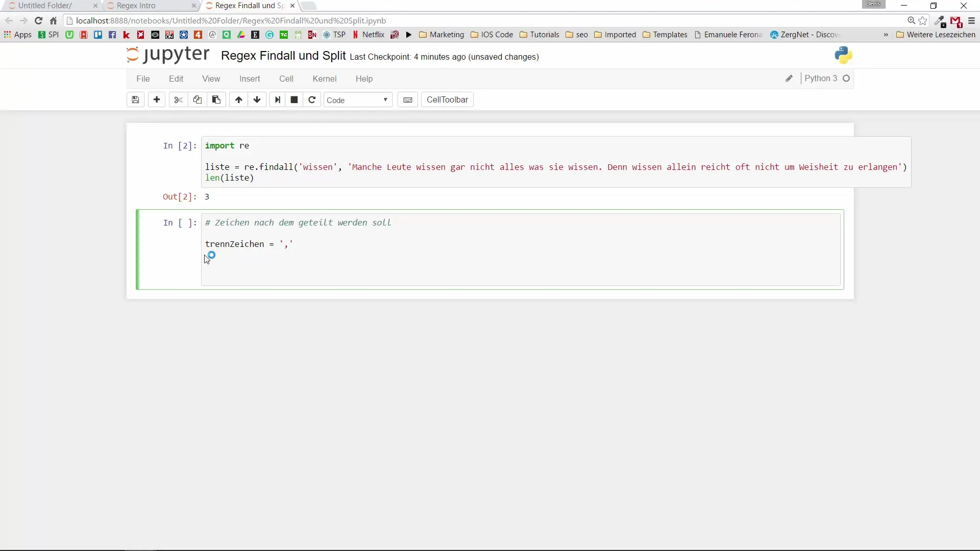Open the ZergNet - Discover bookmark
This screenshot has width=980, height=551.
[x=804, y=35]
